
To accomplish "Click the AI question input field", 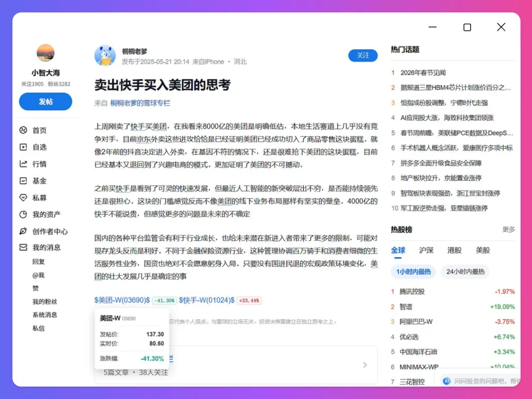I will (480, 381).
